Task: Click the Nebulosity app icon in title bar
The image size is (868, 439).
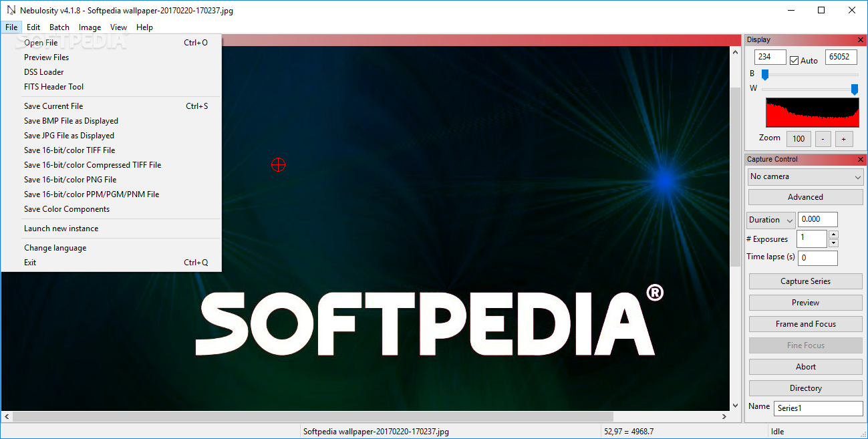Action: tap(10, 11)
